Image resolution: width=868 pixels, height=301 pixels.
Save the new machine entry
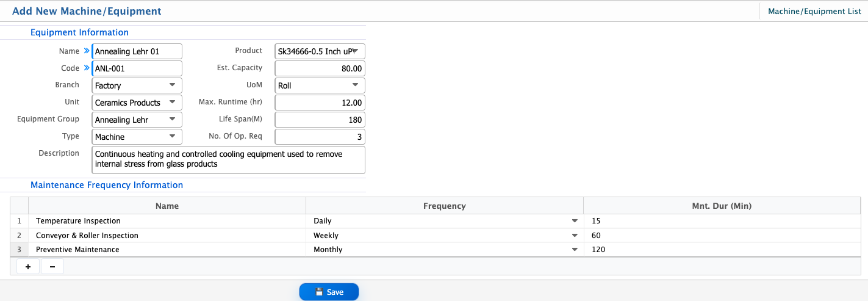point(329,292)
